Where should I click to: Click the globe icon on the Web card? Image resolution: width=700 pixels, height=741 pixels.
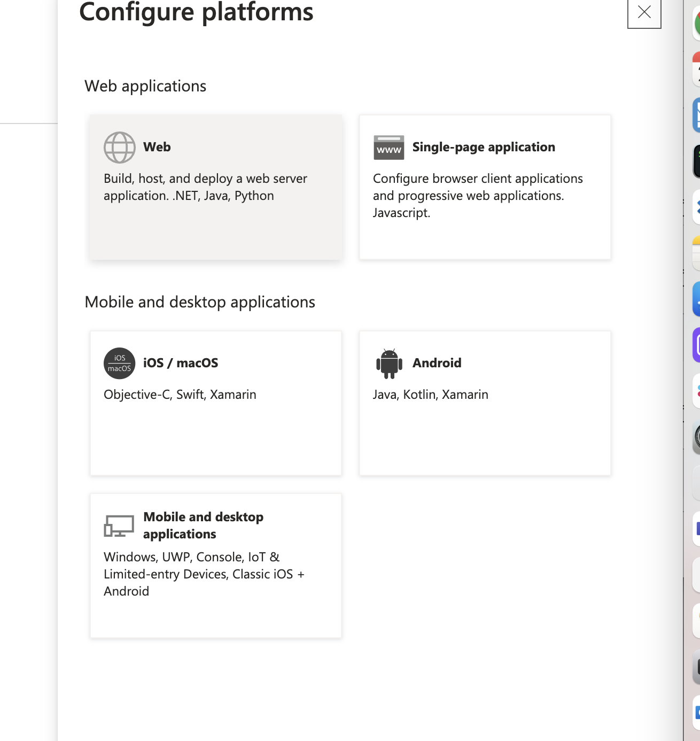(119, 147)
